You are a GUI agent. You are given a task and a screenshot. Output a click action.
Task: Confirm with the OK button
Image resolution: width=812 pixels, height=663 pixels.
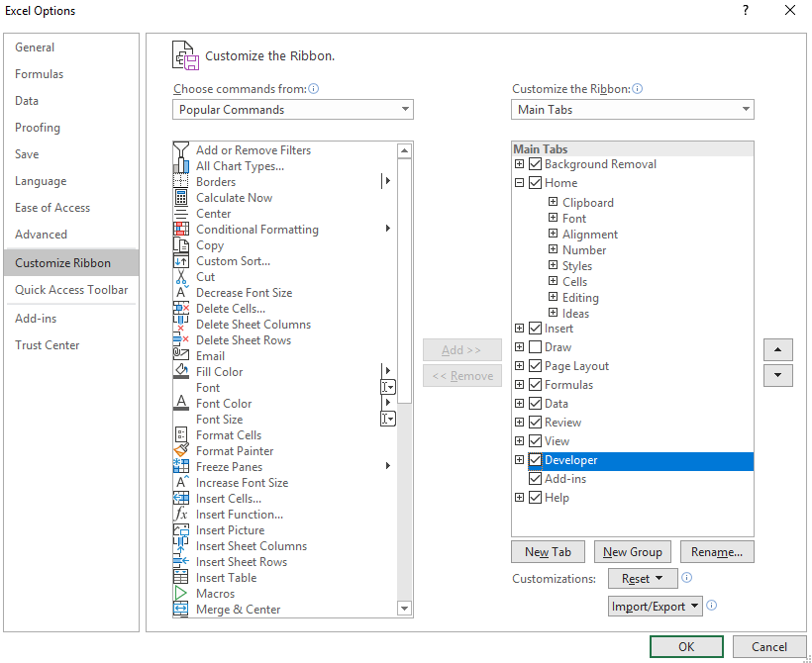pos(686,646)
